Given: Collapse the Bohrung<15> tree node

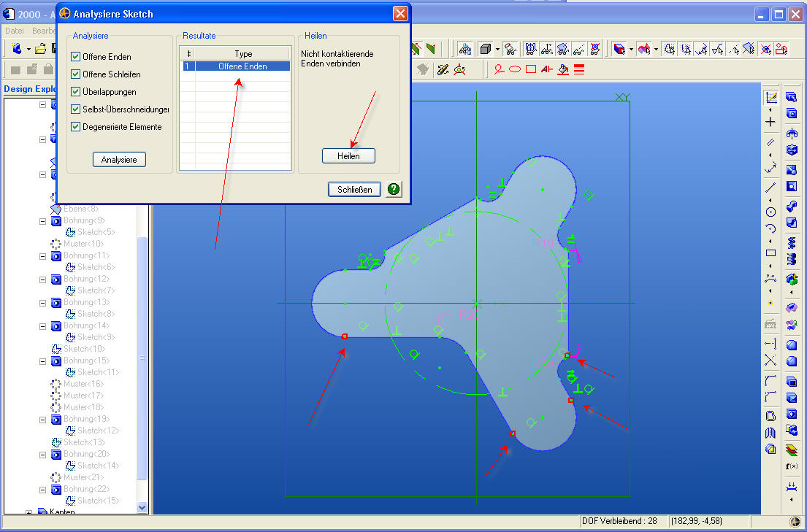Looking at the screenshot, I should 42,361.
